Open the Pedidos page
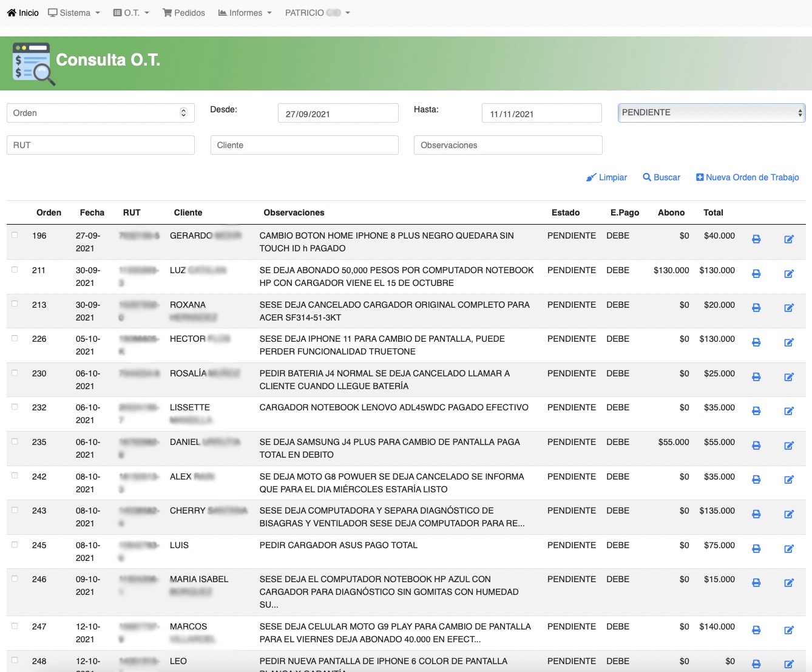812x672 pixels. (184, 13)
